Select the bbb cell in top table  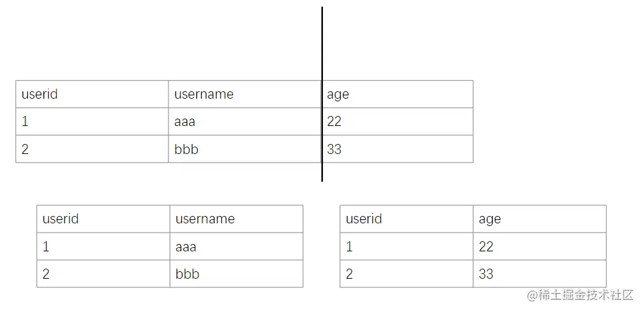pos(186,149)
